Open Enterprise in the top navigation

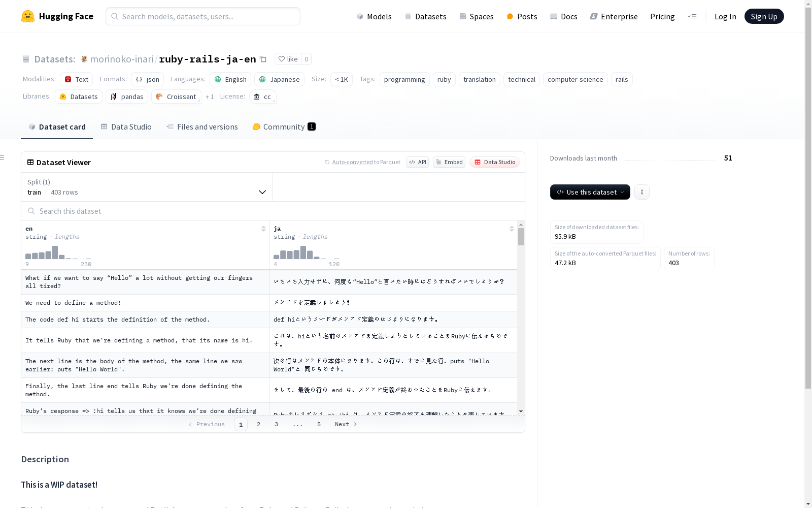[x=614, y=16]
